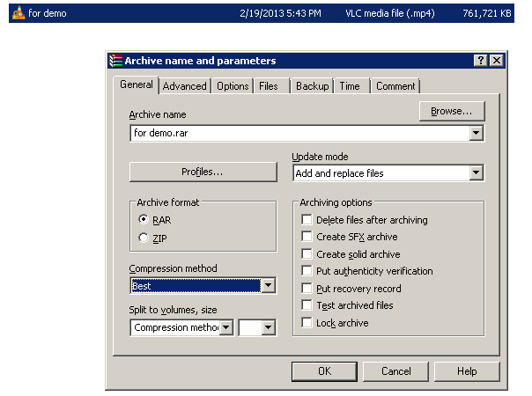Switch to the Advanced tab
The height and width of the screenshot is (396, 532).
(x=185, y=86)
